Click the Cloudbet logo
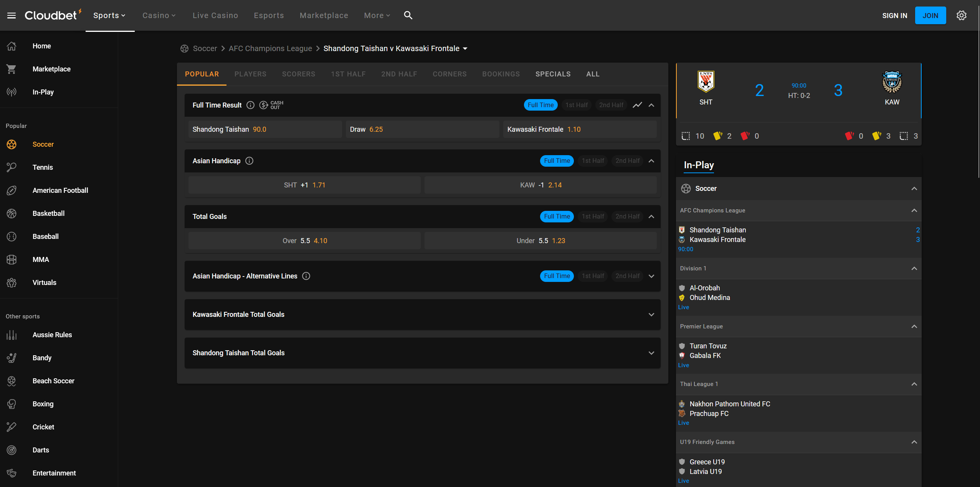The width and height of the screenshot is (980, 487). [x=53, y=15]
